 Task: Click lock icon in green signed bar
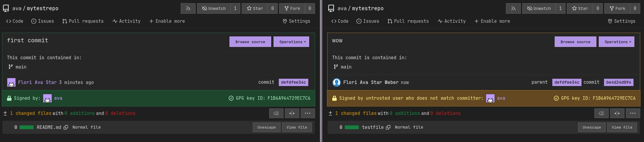point(9,98)
